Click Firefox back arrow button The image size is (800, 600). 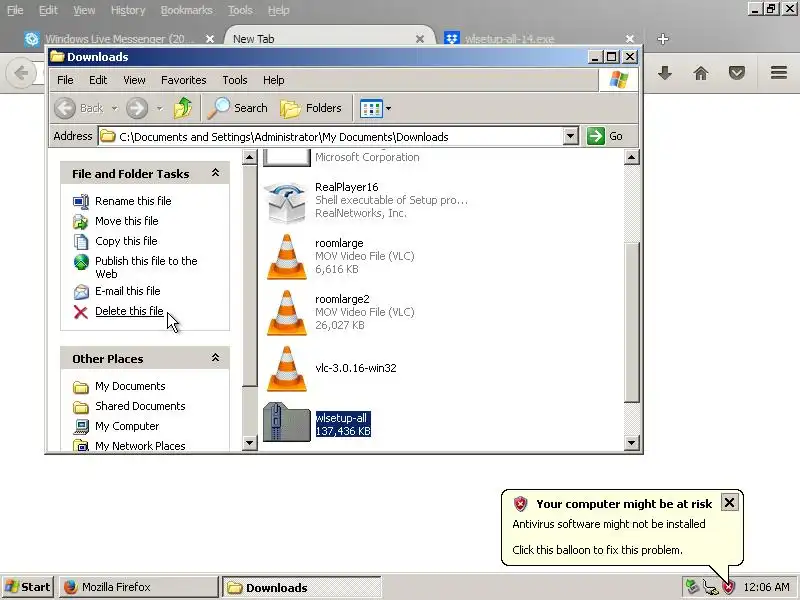21,73
